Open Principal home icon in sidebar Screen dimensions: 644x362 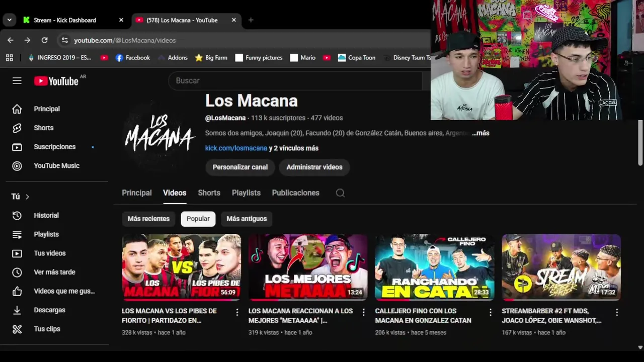[x=17, y=109]
